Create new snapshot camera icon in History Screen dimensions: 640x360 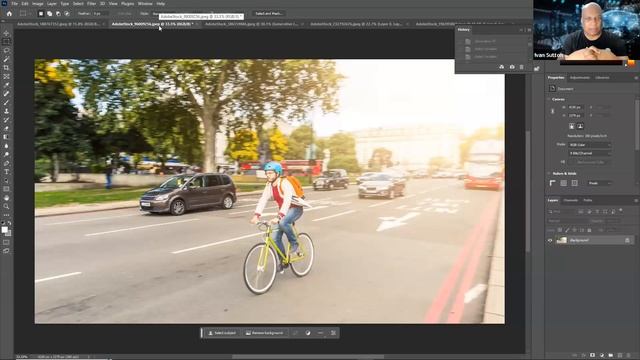[x=512, y=67]
